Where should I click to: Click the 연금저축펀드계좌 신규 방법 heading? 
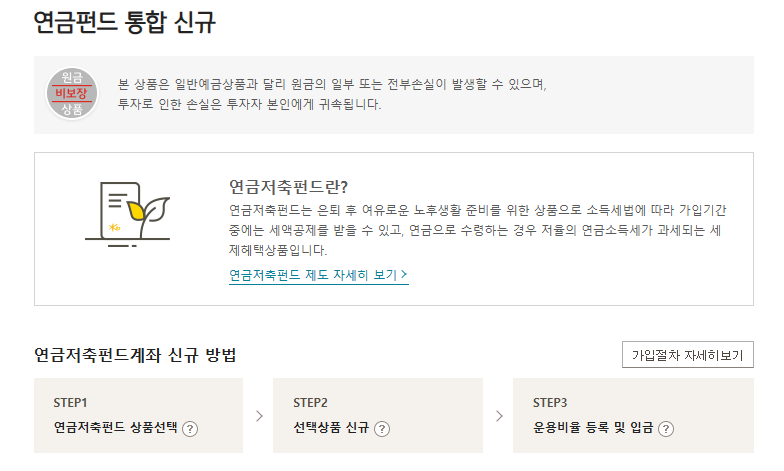(x=135, y=355)
